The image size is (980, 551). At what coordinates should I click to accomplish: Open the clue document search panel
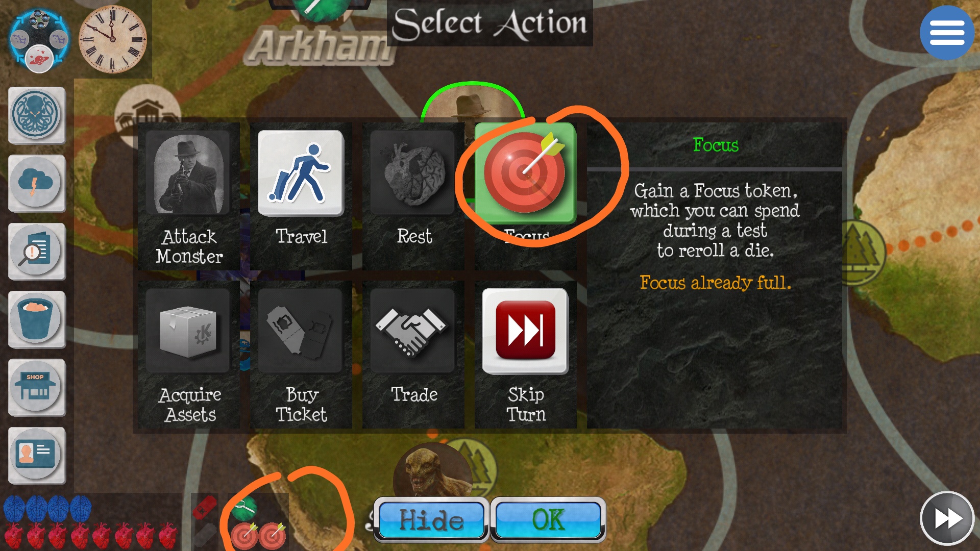point(37,251)
